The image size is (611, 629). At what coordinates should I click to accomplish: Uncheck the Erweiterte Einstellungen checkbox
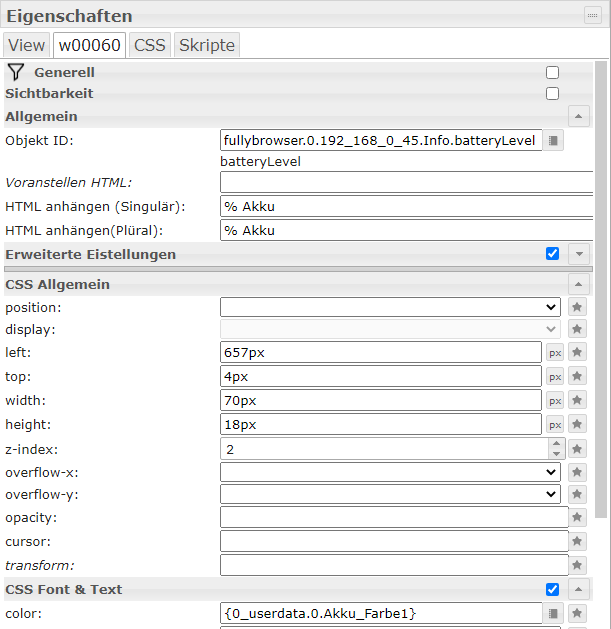point(552,254)
